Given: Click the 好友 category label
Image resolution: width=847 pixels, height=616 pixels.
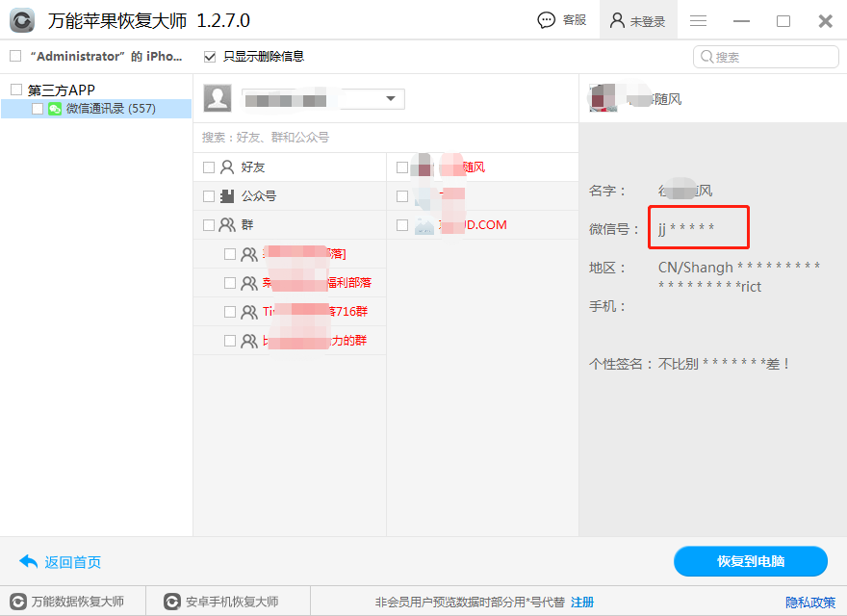Looking at the screenshot, I should (x=253, y=167).
